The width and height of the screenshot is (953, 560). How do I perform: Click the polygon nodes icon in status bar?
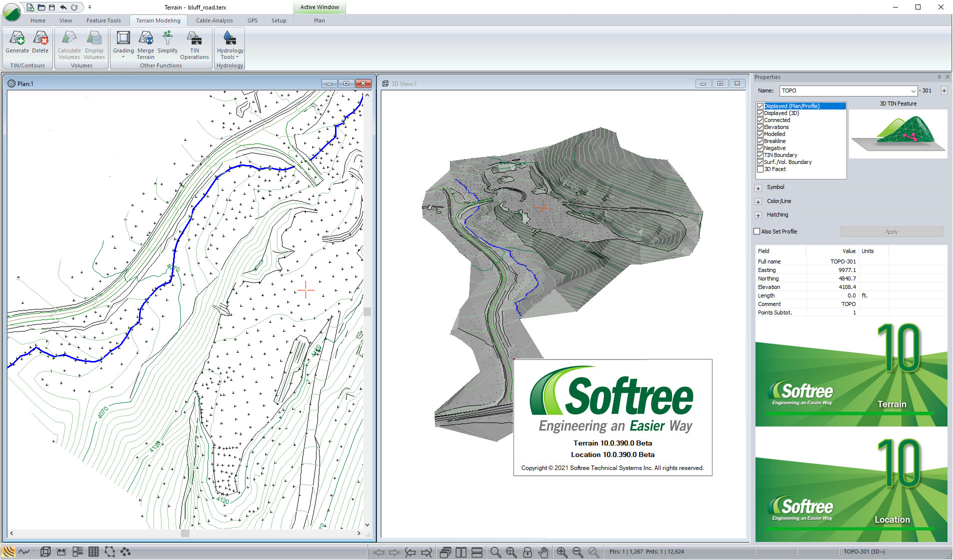click(x=109, y=552)
